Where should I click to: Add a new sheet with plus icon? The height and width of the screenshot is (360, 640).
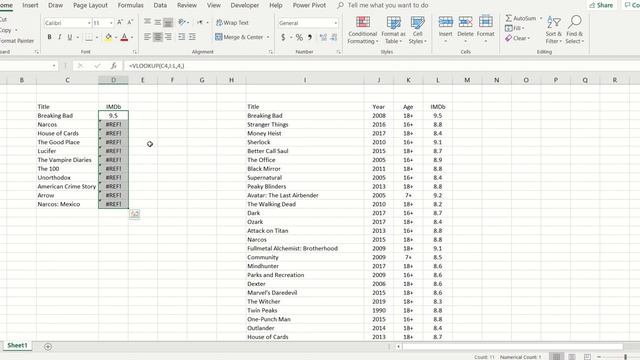tap(48, 347)
